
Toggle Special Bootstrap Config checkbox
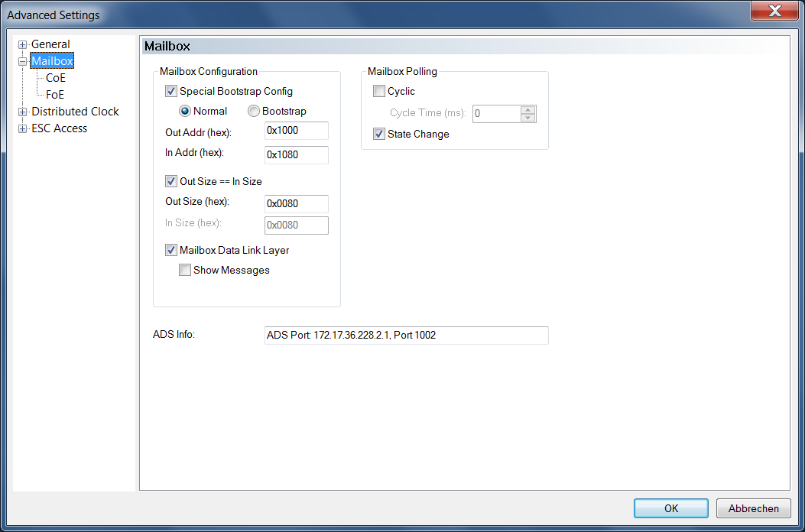(171, 92)
